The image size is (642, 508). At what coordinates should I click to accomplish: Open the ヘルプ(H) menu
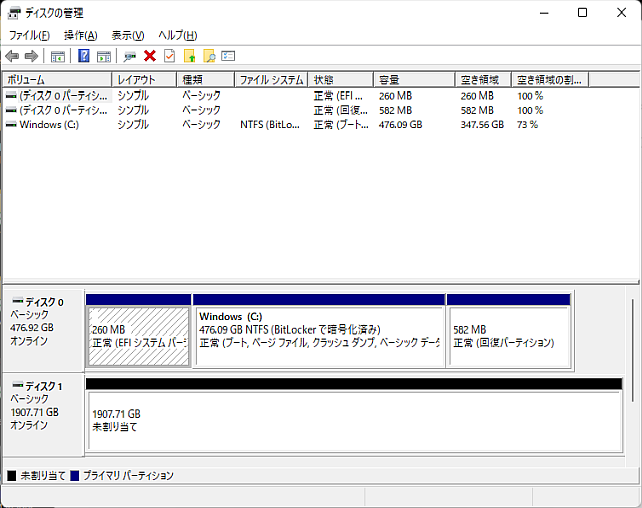coord(178,36)
